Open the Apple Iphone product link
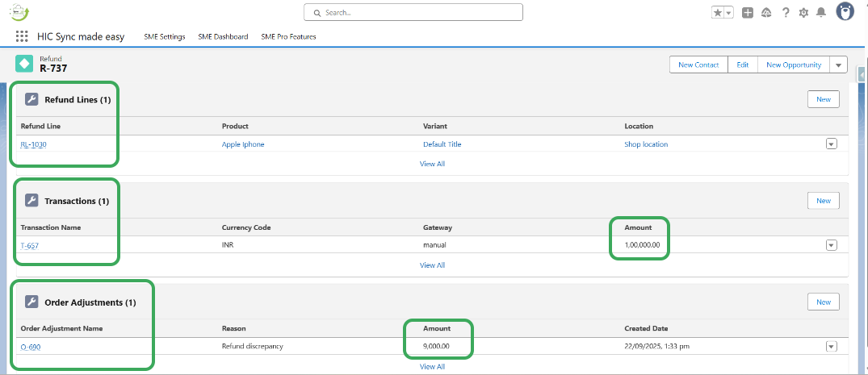 pos(243,144)
